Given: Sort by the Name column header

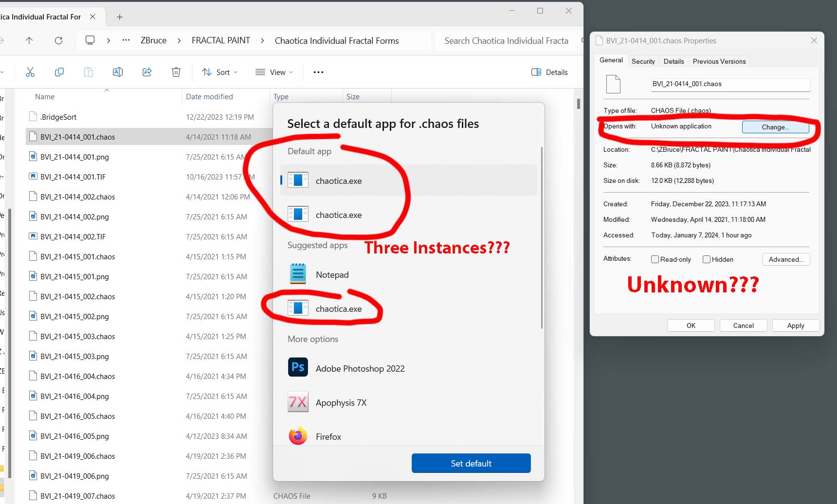Looking at the screenshot, I should click(x=45, y=96).
